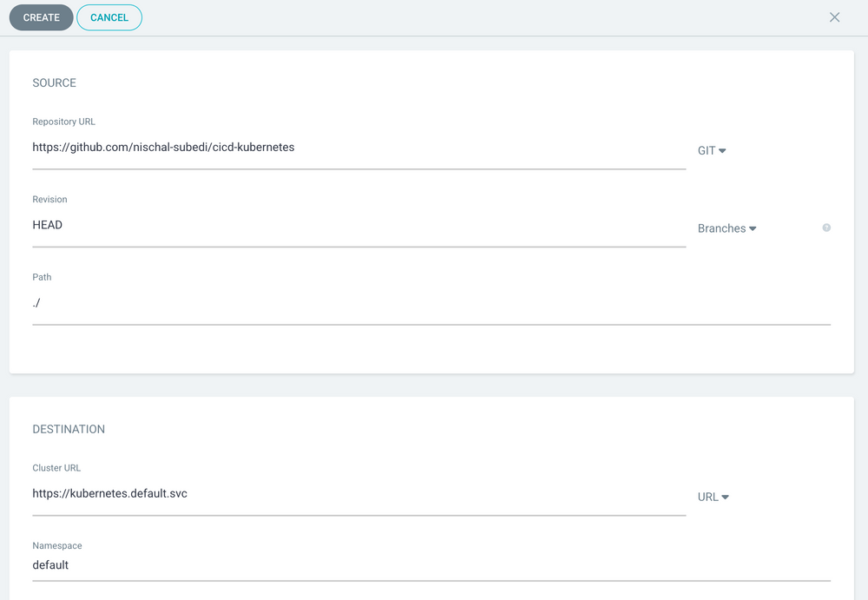Click the CANCEL button

(x=109, y=16)
